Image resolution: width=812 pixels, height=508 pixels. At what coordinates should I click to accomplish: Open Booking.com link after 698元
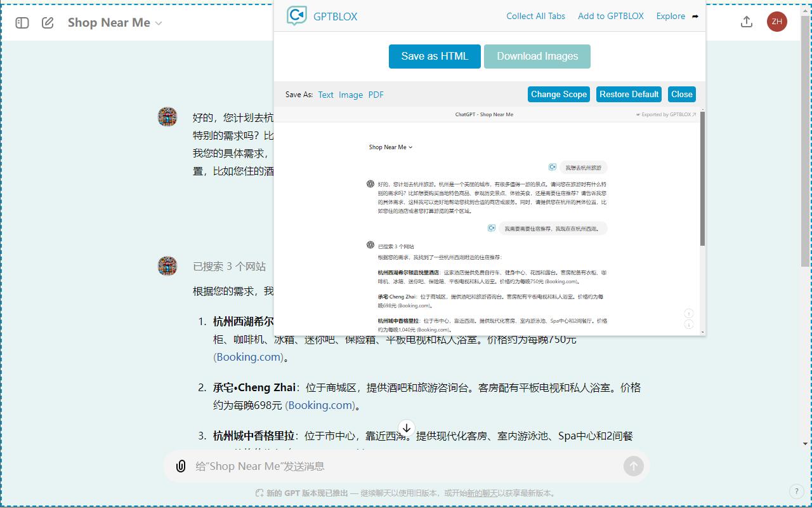pos(320,405)
